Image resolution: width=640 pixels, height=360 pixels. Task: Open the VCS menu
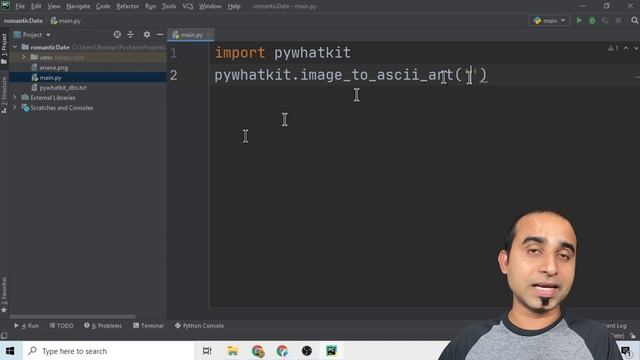188,6
